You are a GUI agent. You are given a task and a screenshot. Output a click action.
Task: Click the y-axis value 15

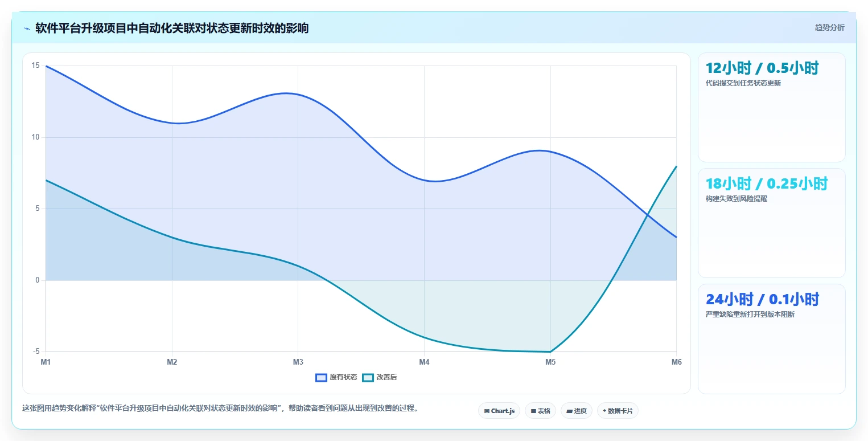(36, 66)
